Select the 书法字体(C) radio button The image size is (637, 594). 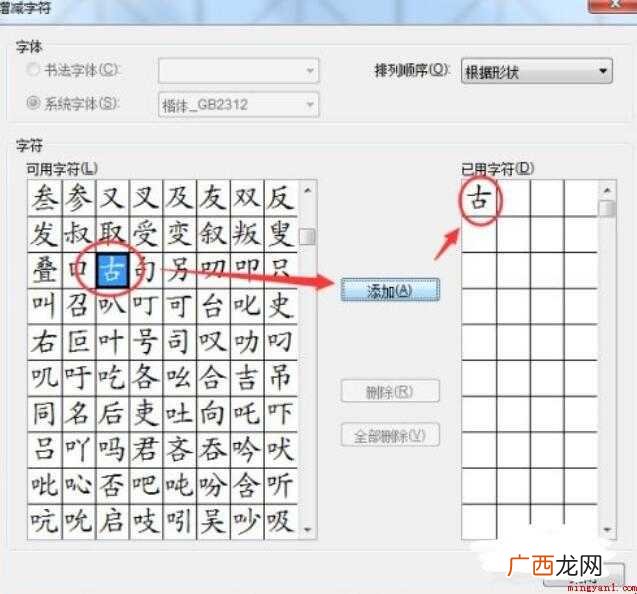32,69
